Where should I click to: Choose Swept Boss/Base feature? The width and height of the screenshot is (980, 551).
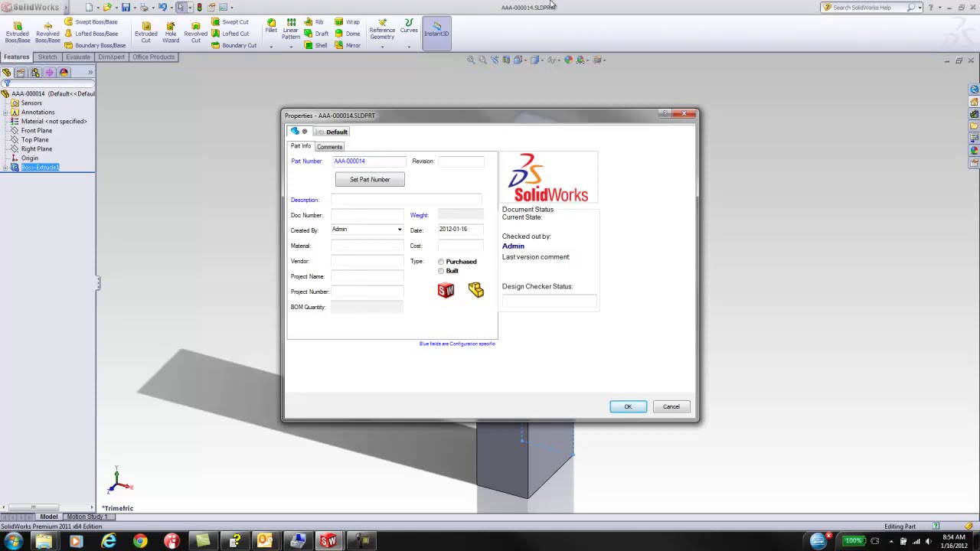tap(90, 22)
